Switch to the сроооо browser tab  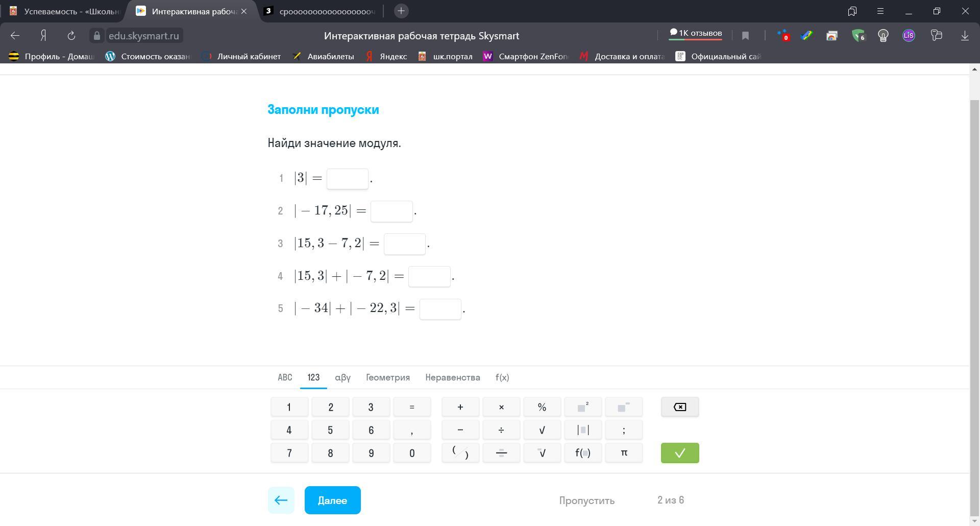point(321,11)
